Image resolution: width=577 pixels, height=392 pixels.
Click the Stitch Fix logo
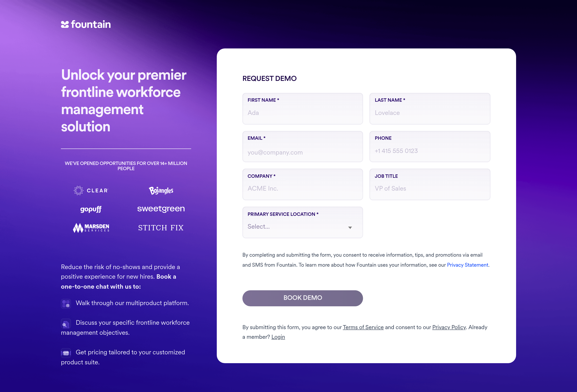pos(161,228)
